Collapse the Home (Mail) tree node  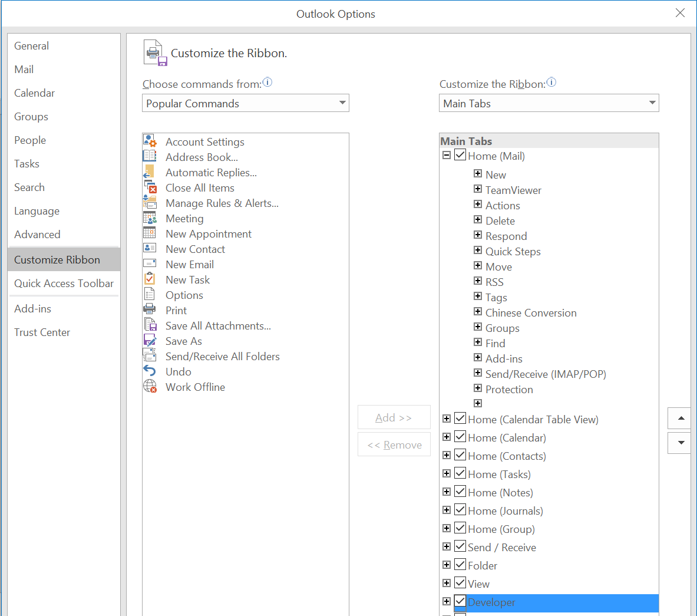[x=447, y=156]
